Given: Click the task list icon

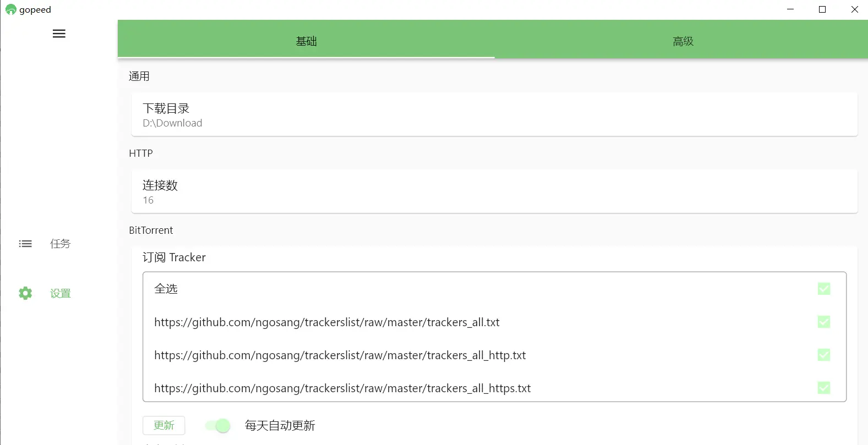Looking at the screenshot, I should (25, 244).
